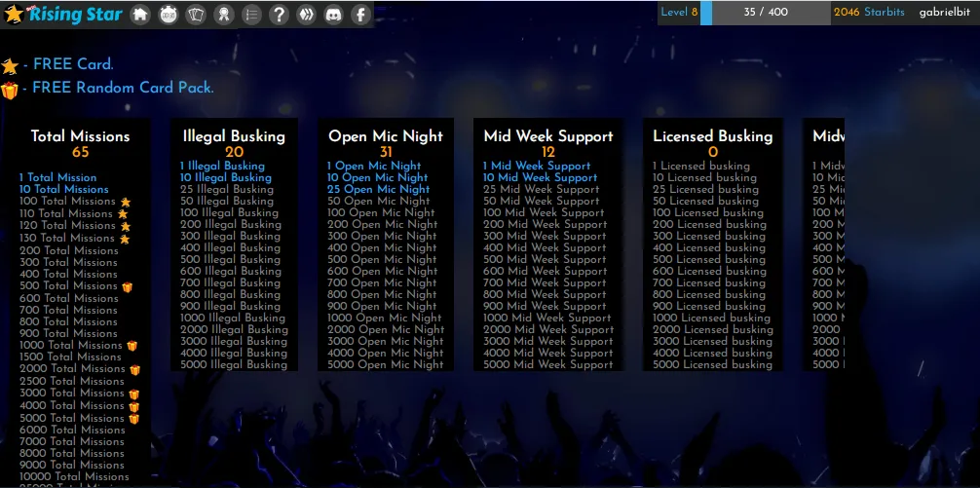Open the Discord icon
980x488 pixels.
pyautogui.click(x=334, y=15)
